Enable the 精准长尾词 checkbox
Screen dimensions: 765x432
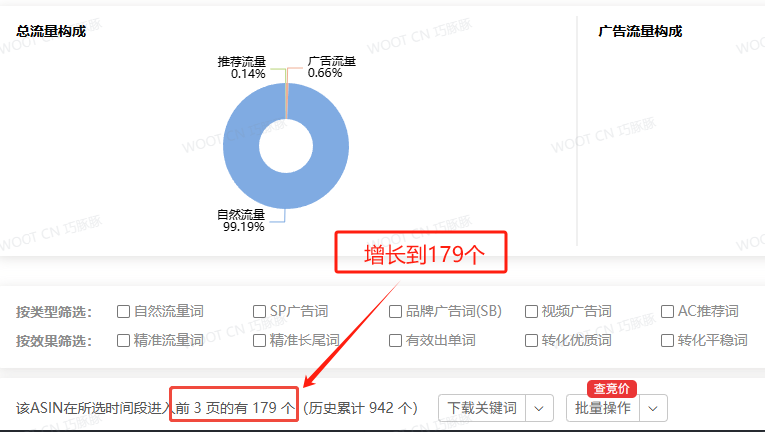coord(260,341)
